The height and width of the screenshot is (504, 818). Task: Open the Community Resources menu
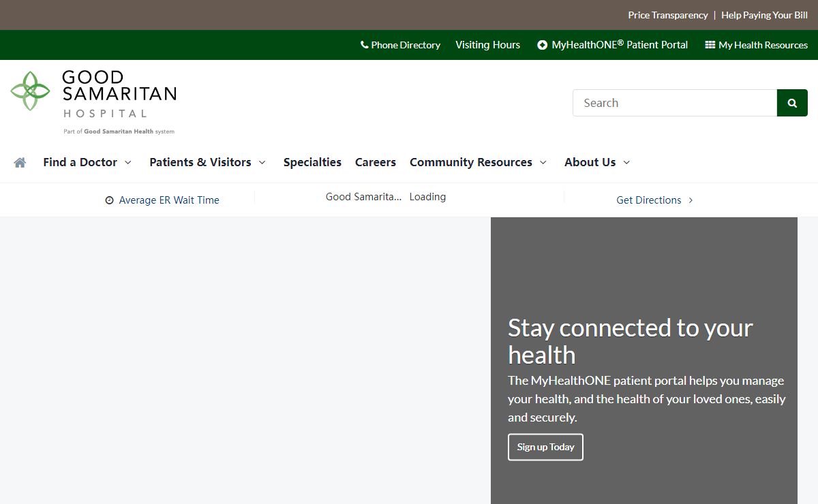pos(471,162)
